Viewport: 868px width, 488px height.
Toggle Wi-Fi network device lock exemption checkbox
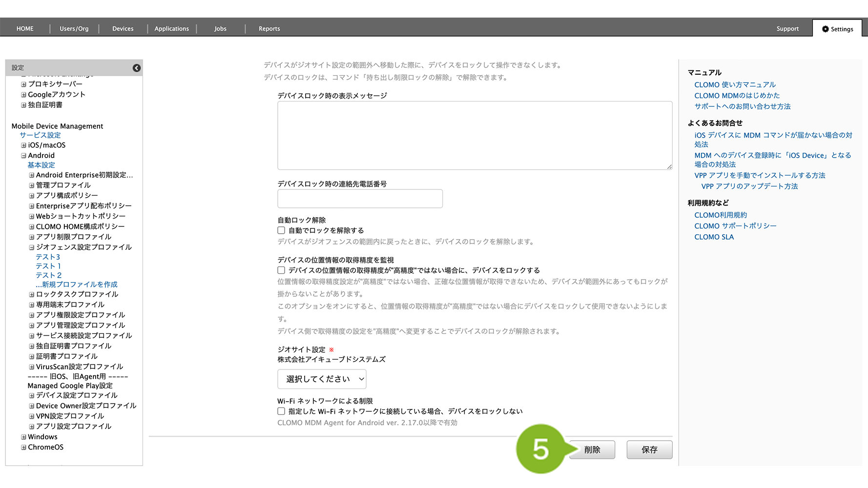281,411
